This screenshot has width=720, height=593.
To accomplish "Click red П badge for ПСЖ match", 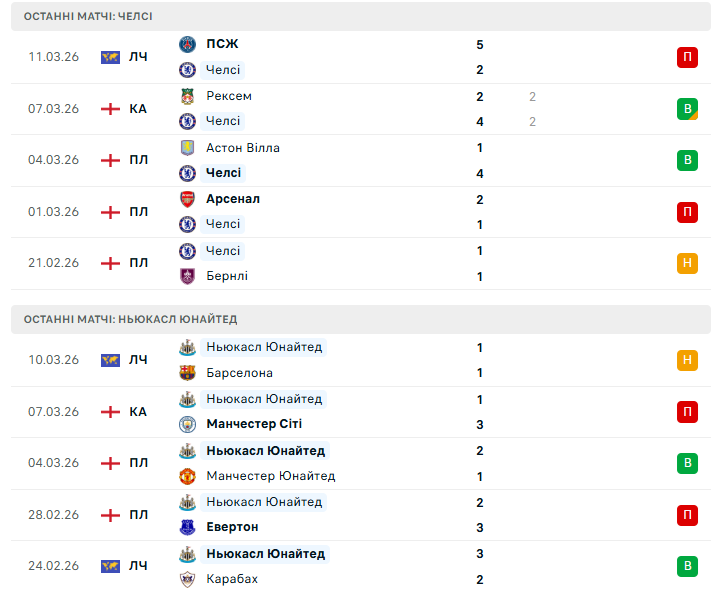I will (687, 57).
